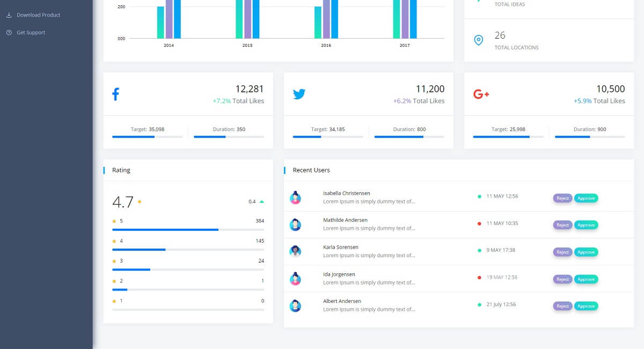Click Karla Sorensen's avatar
This screenshot has width=644, height=349.
tap(295, 252)
